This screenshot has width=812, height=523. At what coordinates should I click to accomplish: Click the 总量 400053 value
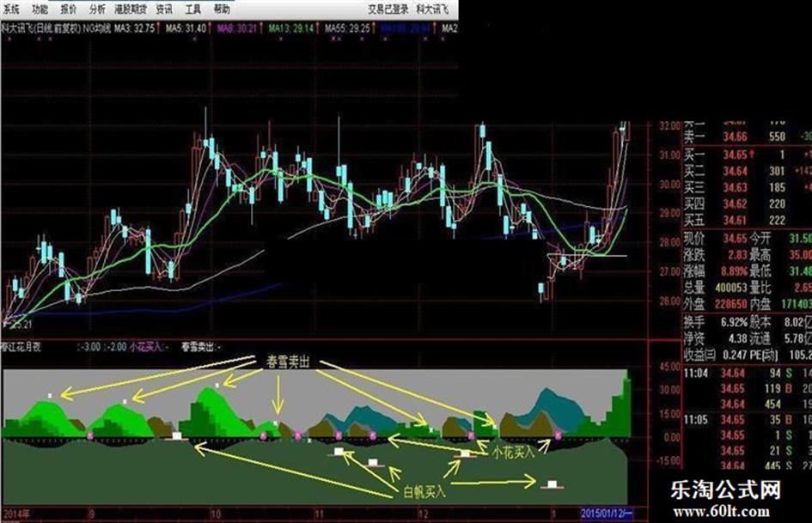pyautogui.click(x=730, y=288)
